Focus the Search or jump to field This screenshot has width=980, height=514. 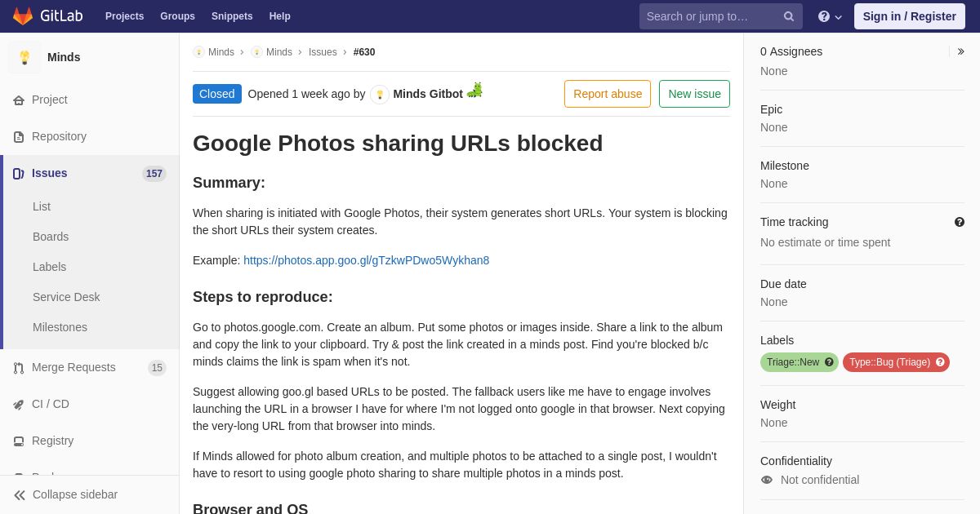[x=710, y=16]
